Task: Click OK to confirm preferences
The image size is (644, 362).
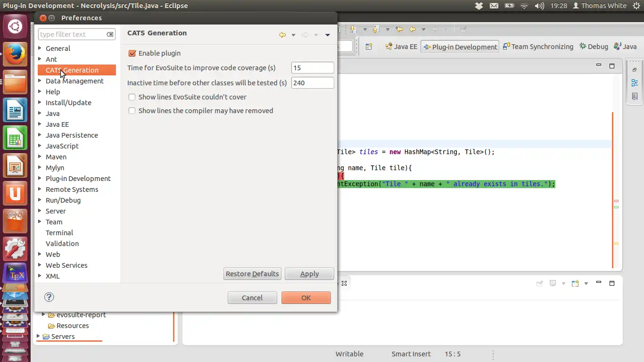Action: (x=306, y=297)
